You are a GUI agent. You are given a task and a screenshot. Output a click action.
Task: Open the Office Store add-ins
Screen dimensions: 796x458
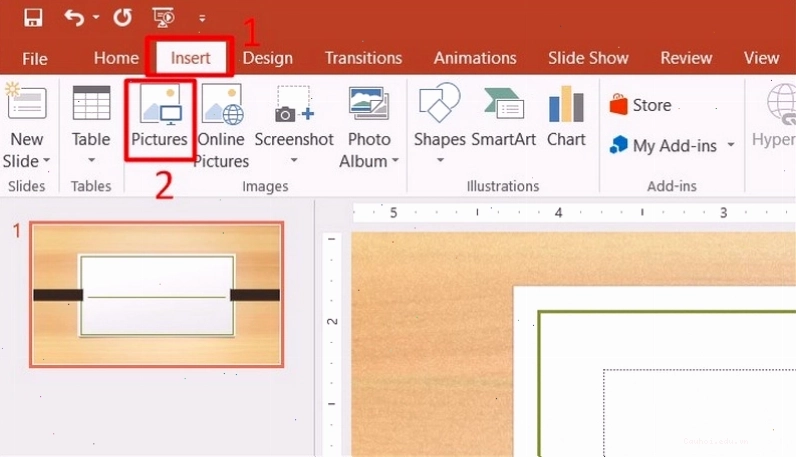(x=641, y=105)
